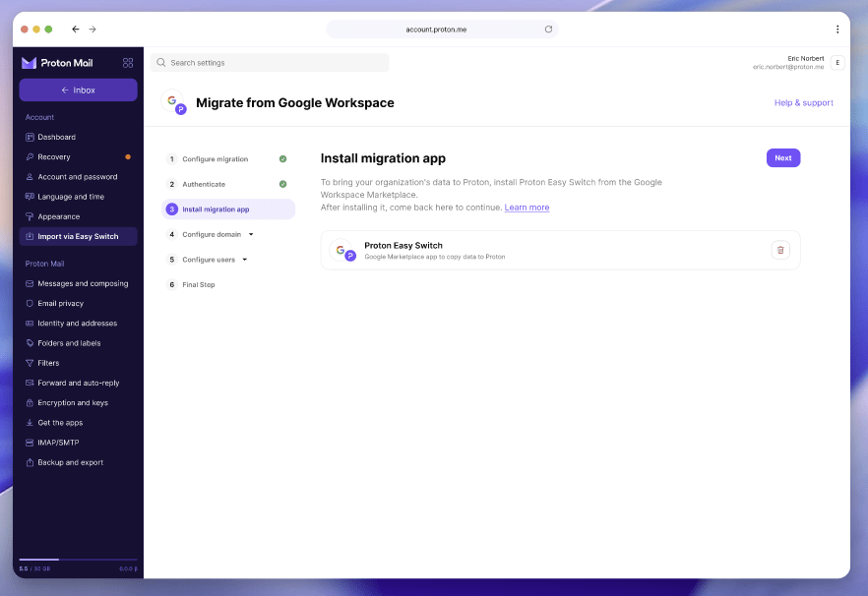Open Folders and labels settings

78,343
